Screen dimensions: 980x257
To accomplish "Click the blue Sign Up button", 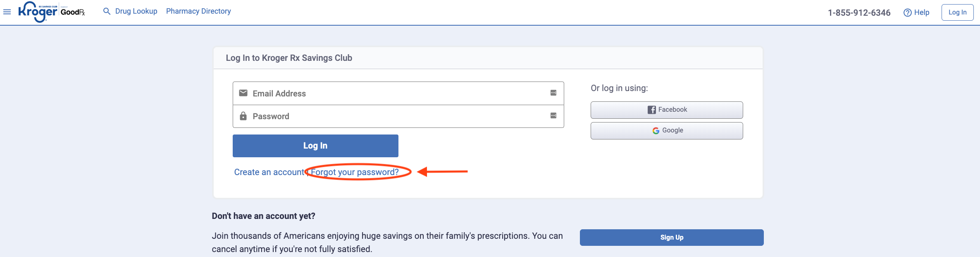I will coord(672,238).
